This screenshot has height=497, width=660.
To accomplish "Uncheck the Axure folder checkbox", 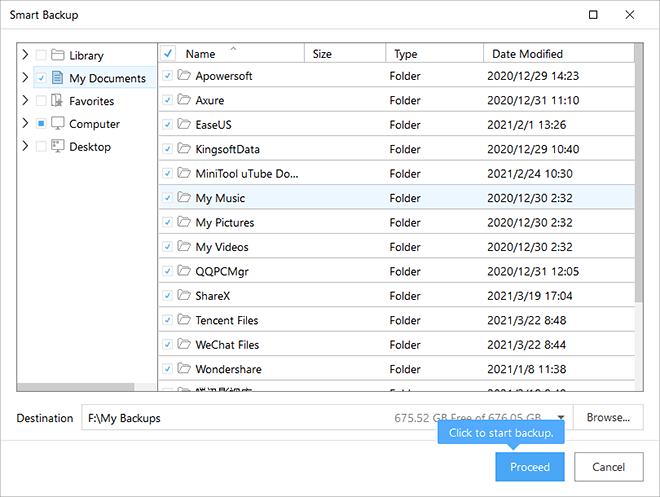I will pyautogui.click(x=167, y=100).
